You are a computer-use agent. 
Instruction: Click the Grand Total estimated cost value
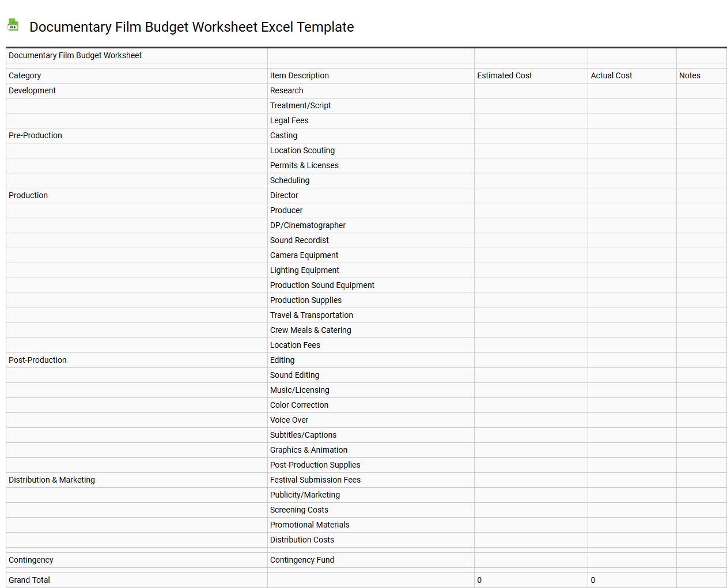click(479, 580)
